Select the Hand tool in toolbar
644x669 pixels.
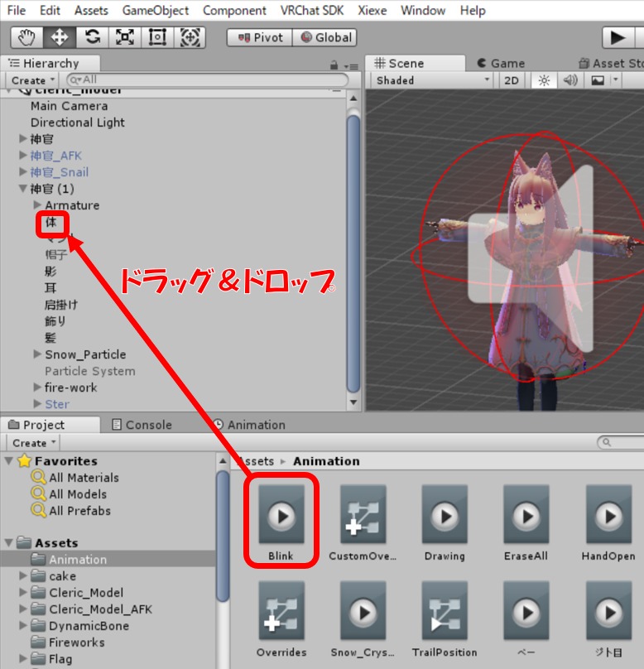(26, 37)
